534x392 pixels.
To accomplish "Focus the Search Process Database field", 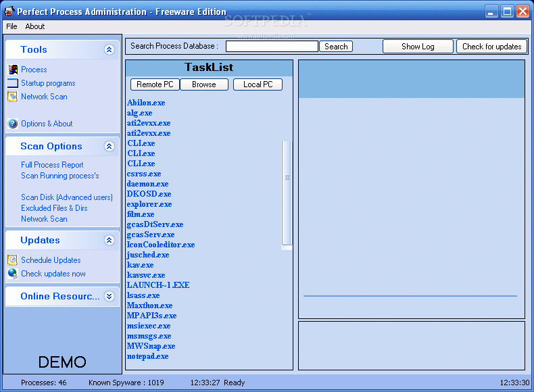I will (272, 47).
